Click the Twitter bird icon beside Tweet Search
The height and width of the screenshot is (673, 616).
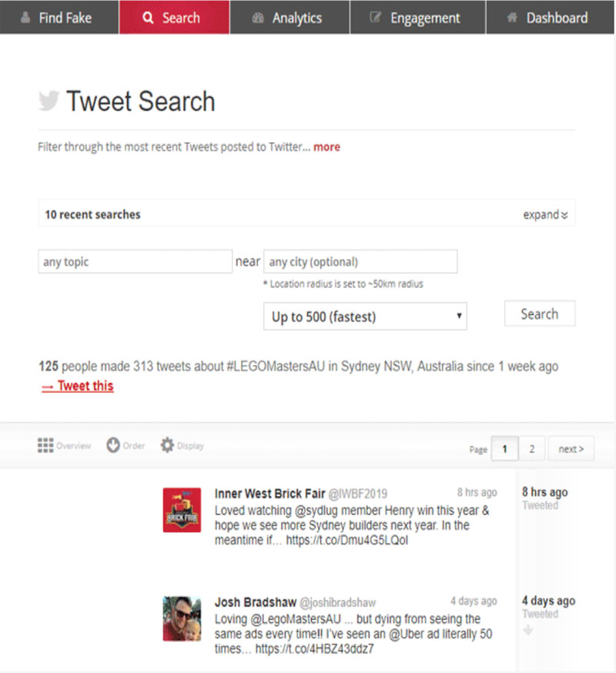[49, 101]
